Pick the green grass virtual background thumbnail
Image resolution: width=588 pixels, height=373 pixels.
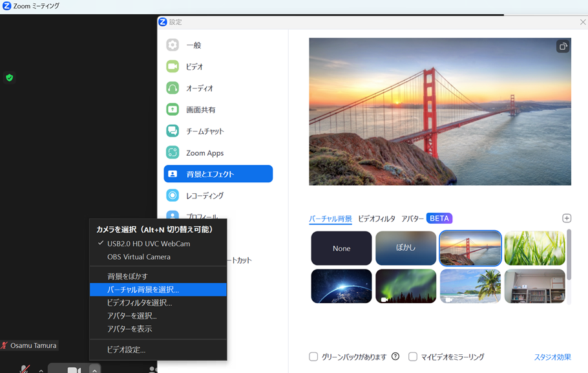click(534, 248)
